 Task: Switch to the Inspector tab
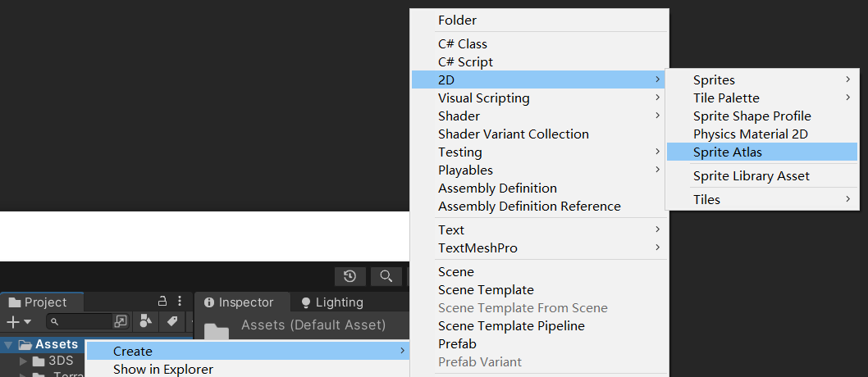coord(245,302)
